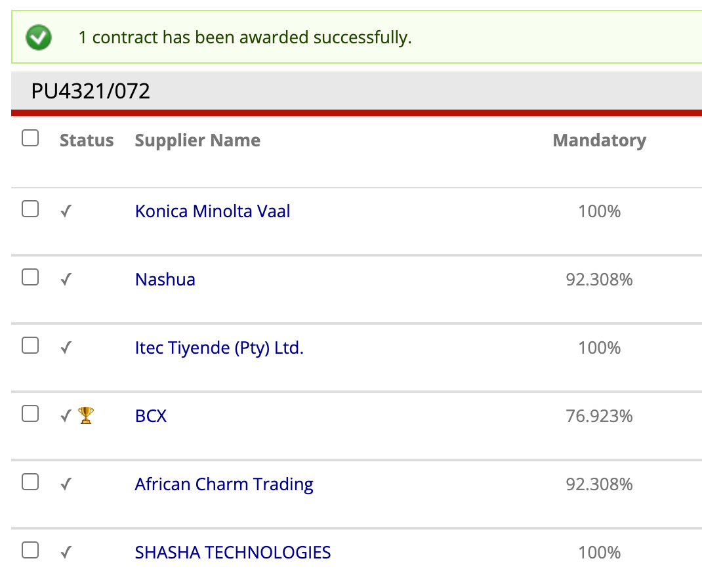Click the status tick in Nashua row
Viewport: 702px width, 588px height.
(66, 280)
